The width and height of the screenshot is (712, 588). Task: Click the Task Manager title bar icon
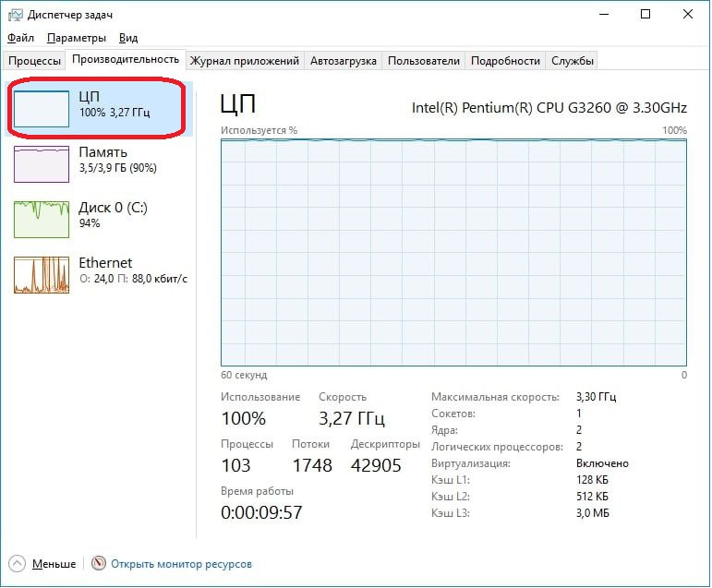[15, 15]
